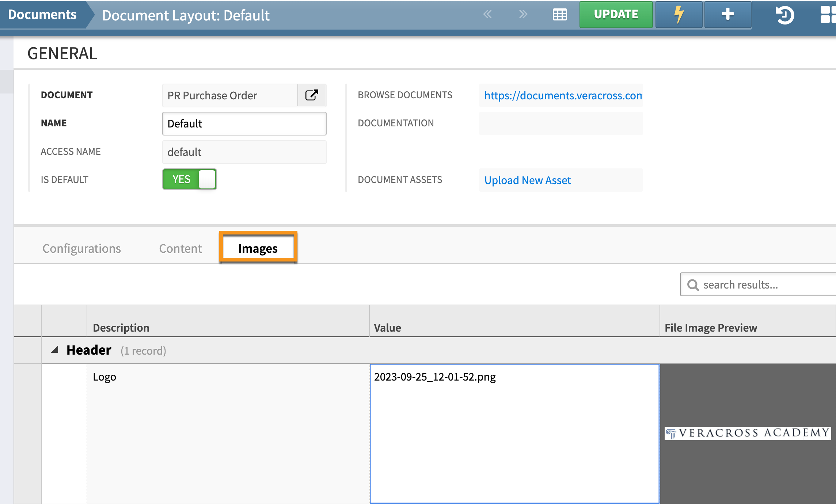836x504 pixels.
Task: Collapse the Header section
Action: pos(55,350)
